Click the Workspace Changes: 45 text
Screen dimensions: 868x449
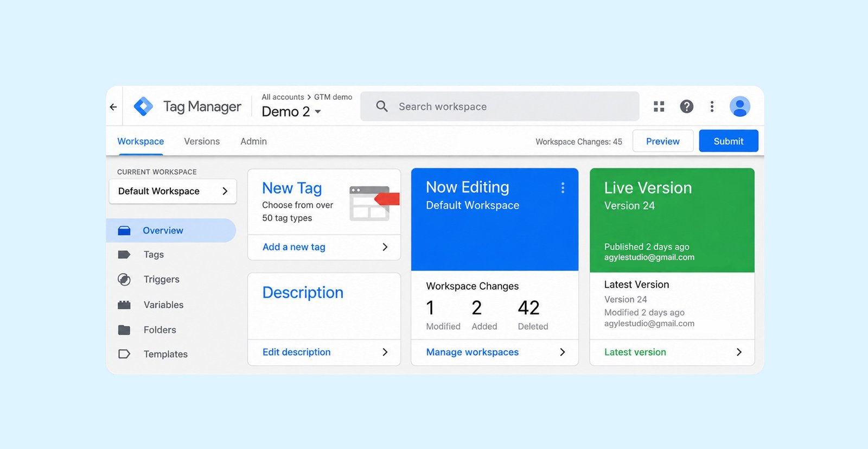[x=579, y=142]
